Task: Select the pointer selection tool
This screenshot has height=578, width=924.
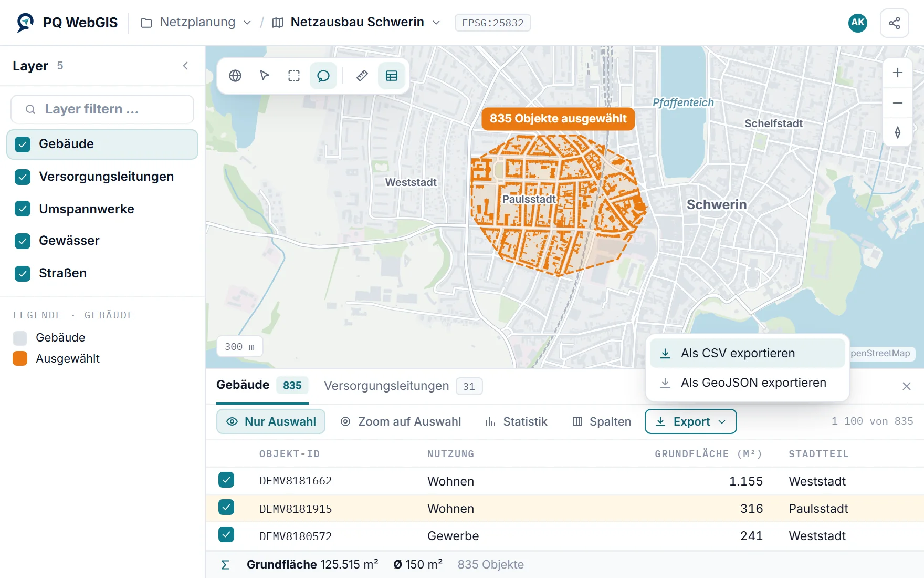Action: (265, 76)
